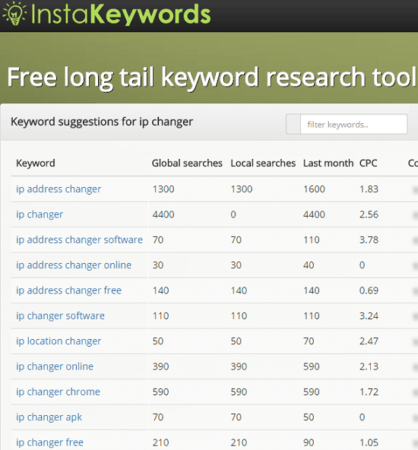Viewport: 418px width, 450px height.
Task: Open the ip address changer keyword
Action: 59,189
